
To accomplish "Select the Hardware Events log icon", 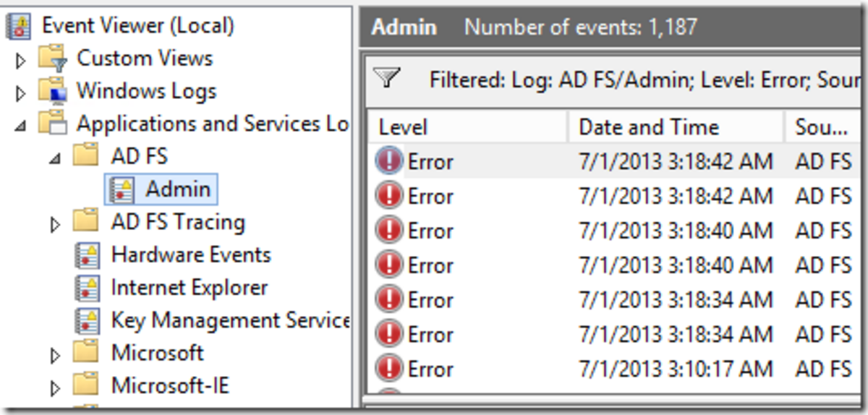I will click(87, 255).
